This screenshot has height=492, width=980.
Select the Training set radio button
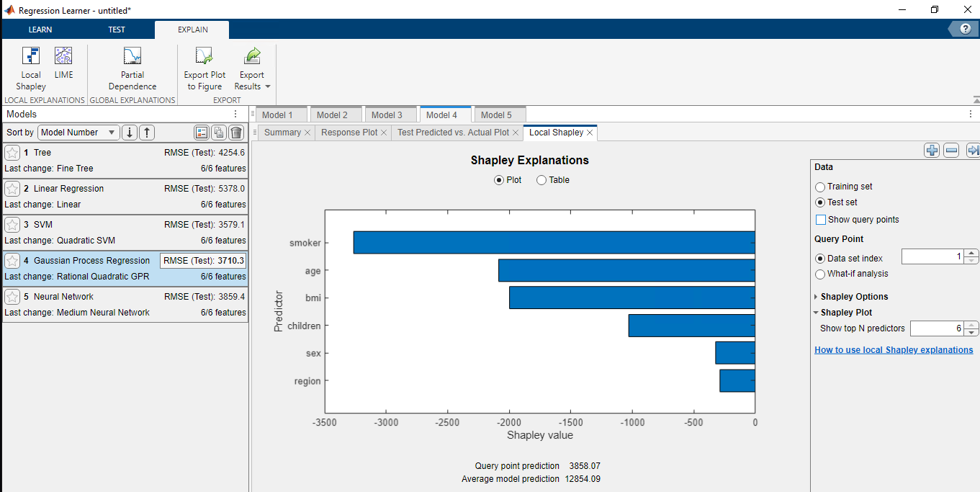[820, 187]
